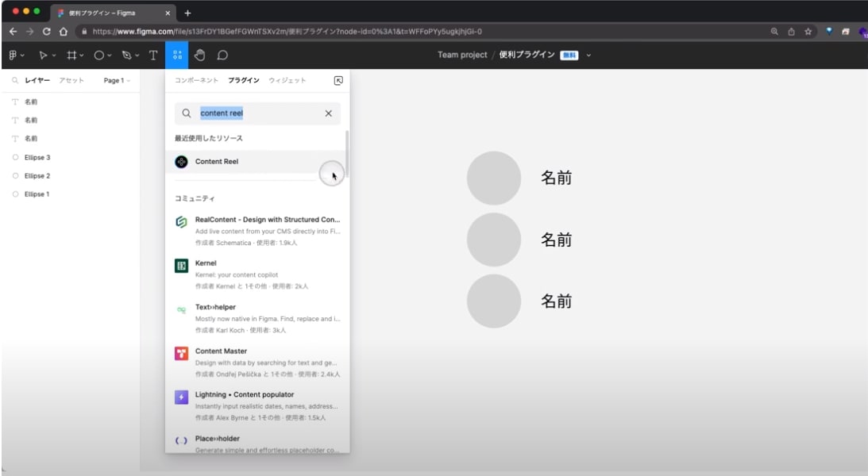This screenshot has height=476, width=868.
Task: Select the Ellipse shape tool
Action: pos(98,55)
